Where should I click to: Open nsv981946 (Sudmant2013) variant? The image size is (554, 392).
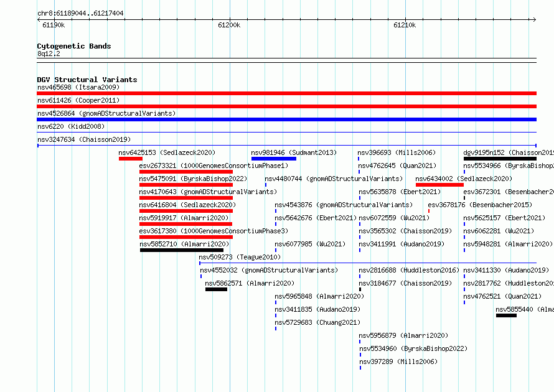[294, 152]
